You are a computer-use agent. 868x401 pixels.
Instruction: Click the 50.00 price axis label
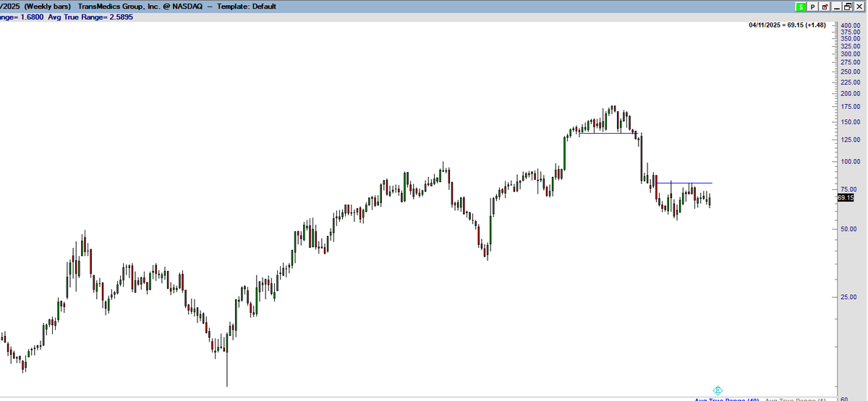tap(849, 229)
